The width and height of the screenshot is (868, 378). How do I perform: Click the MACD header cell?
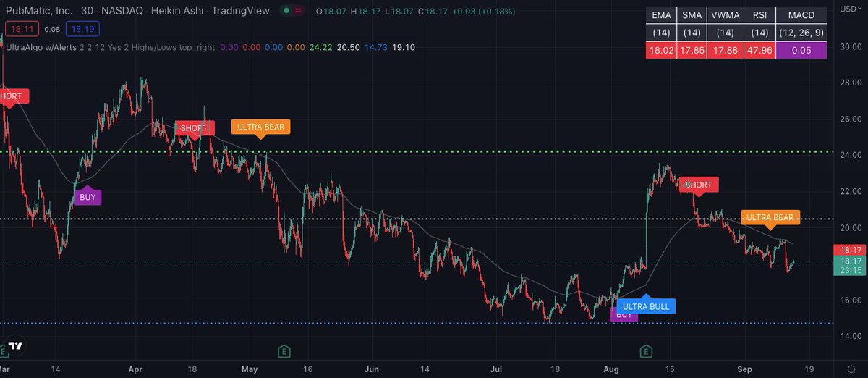pyautogui.click(x=802, y=14)
